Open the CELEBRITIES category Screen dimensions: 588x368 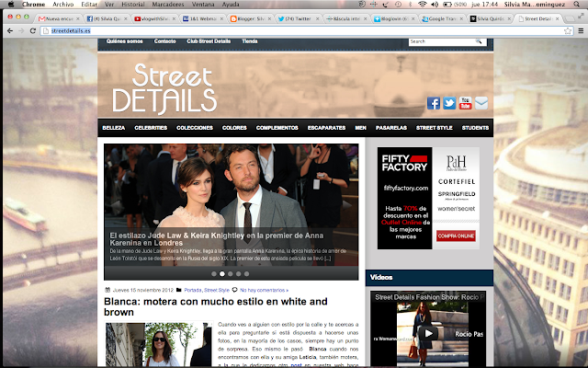tap(151, 128)
